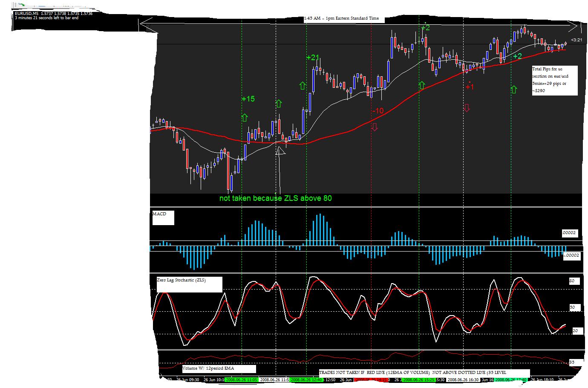The image size is (588, 388).
Task: Click the '26 Jun 09:30' time axis label
Action: 187,379
